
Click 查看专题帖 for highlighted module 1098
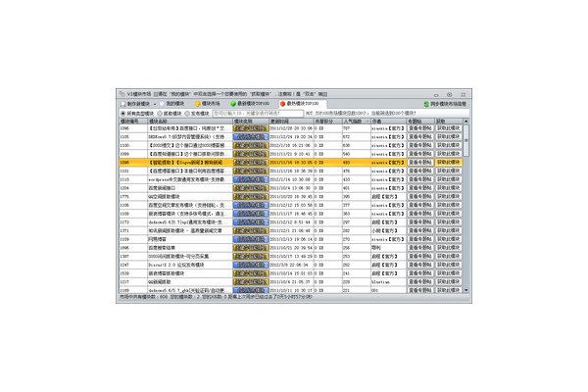click(418, 162)
